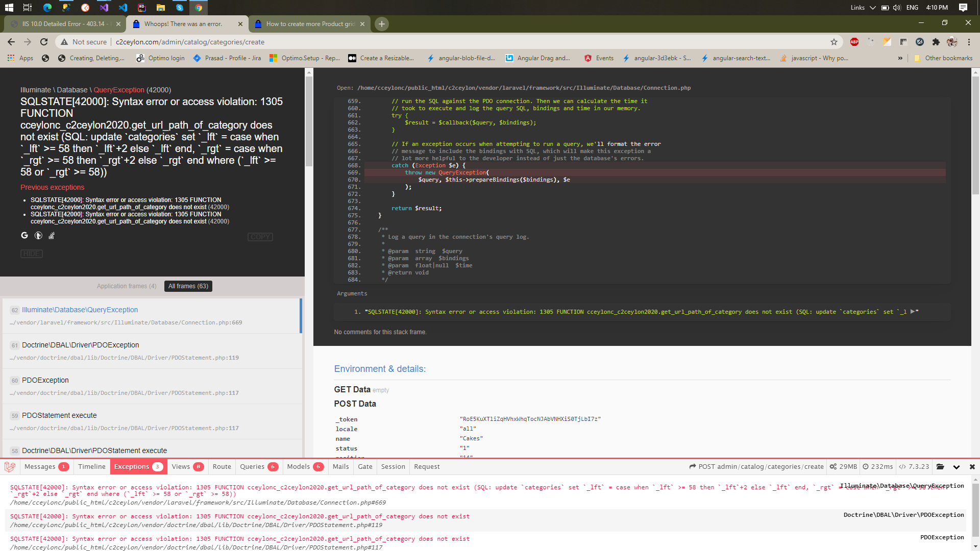The width and height of the screenshot is (980, 551).
Task: Close the Laravel debugbar
Action: pyautogui.click(x=972, y=467)
